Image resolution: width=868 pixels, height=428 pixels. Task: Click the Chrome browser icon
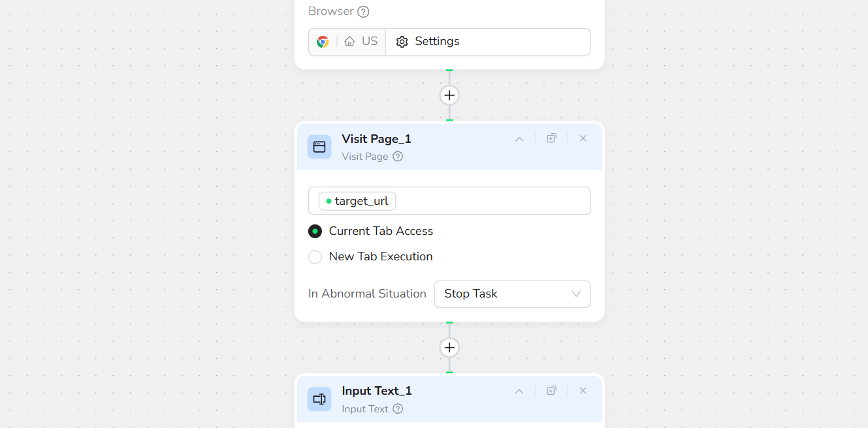pos(323,42)
